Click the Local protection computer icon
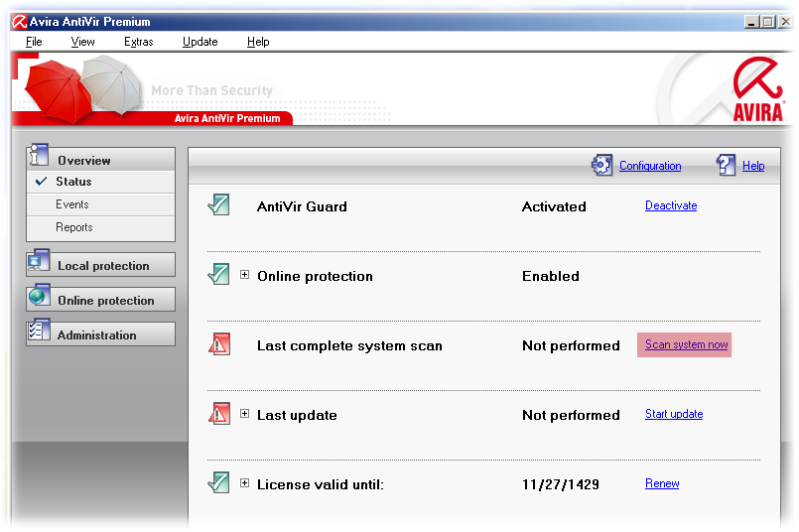The image size is (799, 532). pos(39,261)
